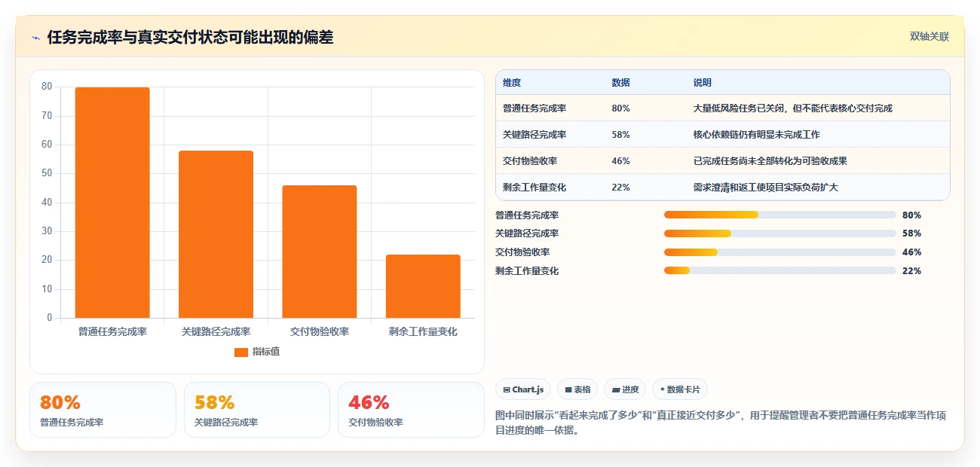
Task: Select the 进度 tag chip
Action: tap(625, 389)
